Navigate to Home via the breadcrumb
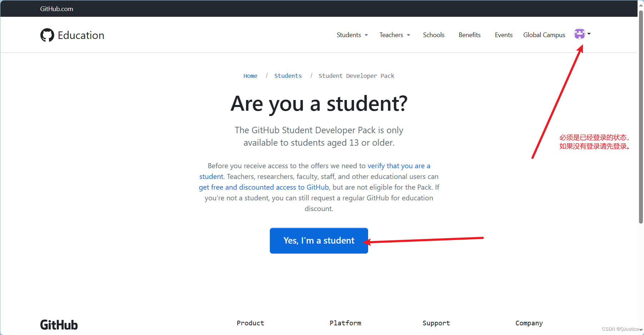This screenshot has height=335, width=644. click(x=250, y=76)
